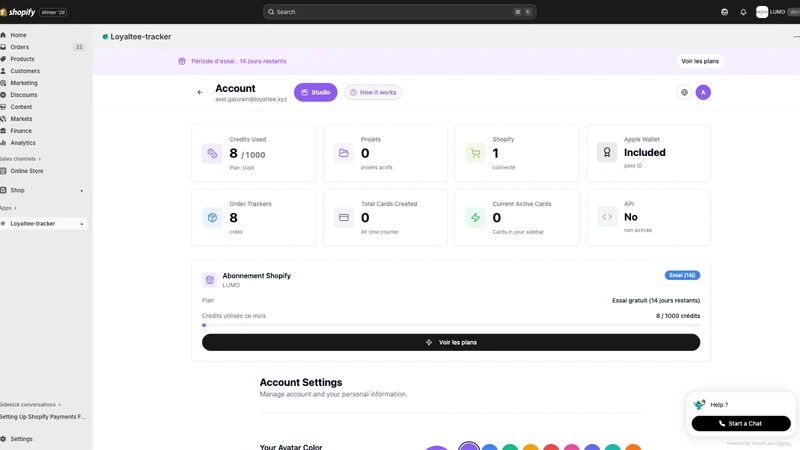Click the Included Apple Wallet value

tap(644, 153)
